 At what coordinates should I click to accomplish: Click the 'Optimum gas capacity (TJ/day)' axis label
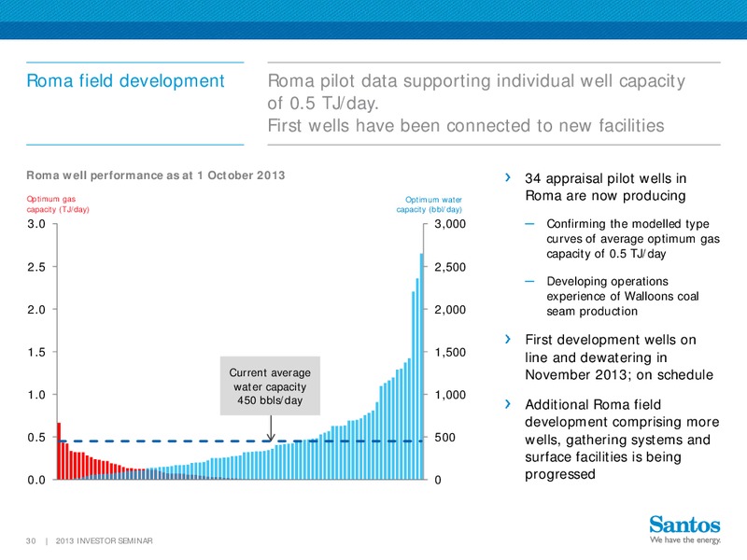pos(58,204)
